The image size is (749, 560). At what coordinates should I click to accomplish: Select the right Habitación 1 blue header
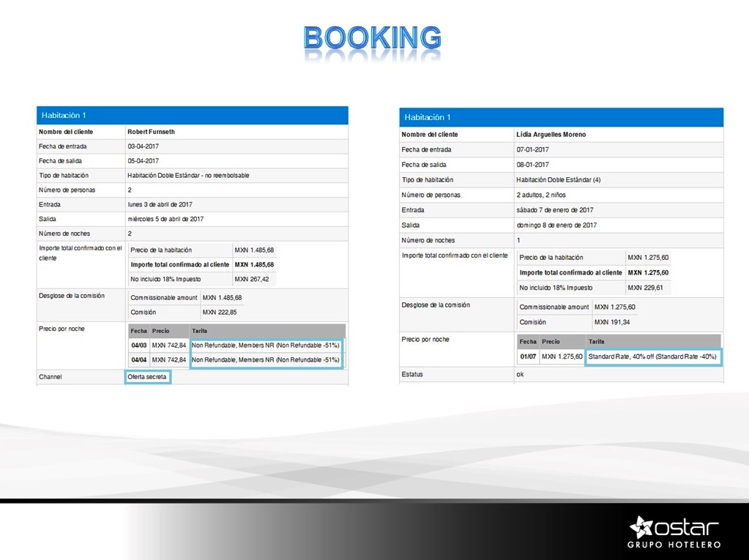[x=561, y=117]
